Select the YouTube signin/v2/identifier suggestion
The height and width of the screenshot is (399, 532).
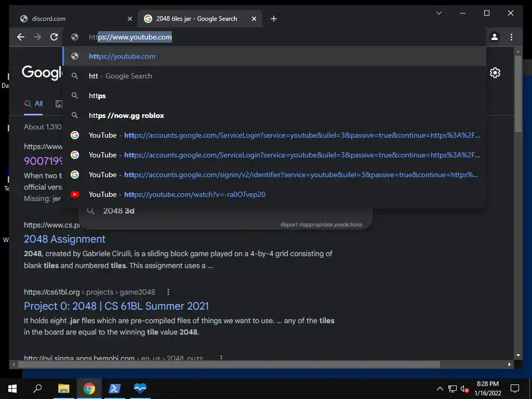point(275,175)
